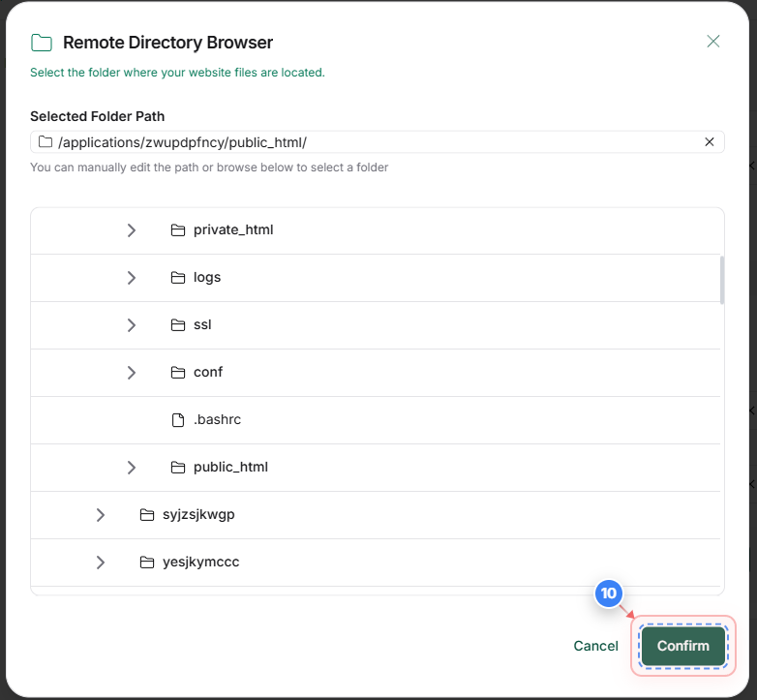The width and height of the screenshot is (757, 700).
Task: Click the green folder icon beside dialog title
Action: point(42,43)
